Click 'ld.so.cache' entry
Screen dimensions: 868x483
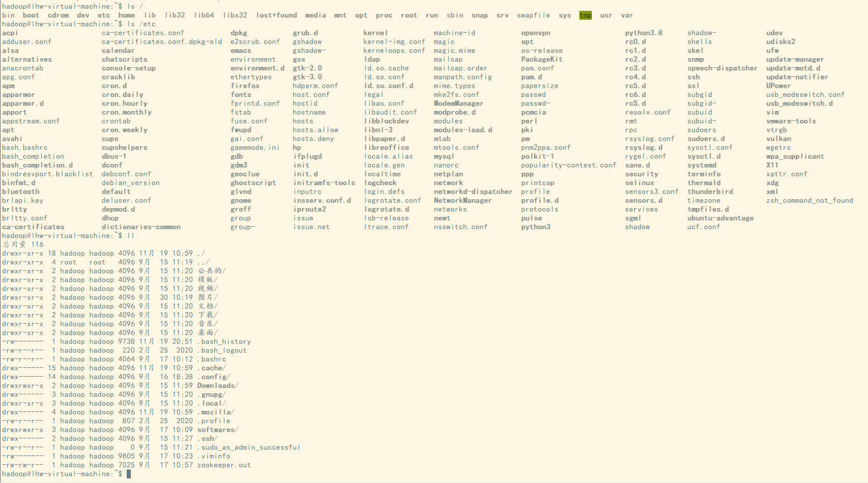(x=386, y=68)
